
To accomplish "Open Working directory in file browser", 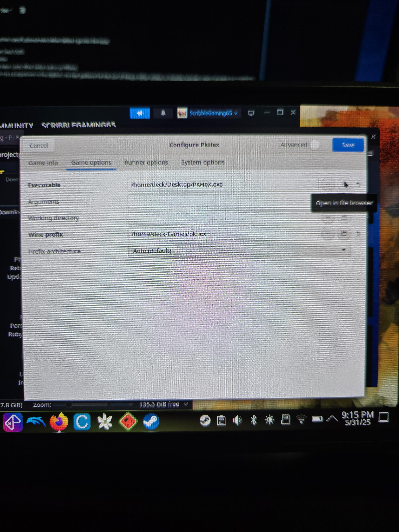I will tap(344, 217).
